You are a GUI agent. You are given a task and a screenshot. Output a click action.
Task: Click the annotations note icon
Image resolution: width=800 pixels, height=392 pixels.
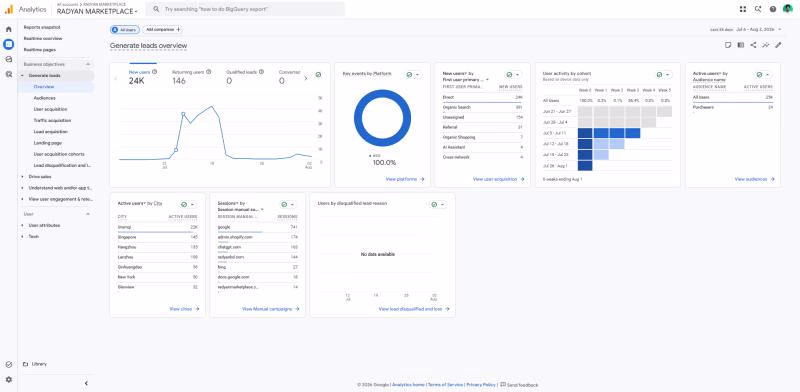[728, 45]
